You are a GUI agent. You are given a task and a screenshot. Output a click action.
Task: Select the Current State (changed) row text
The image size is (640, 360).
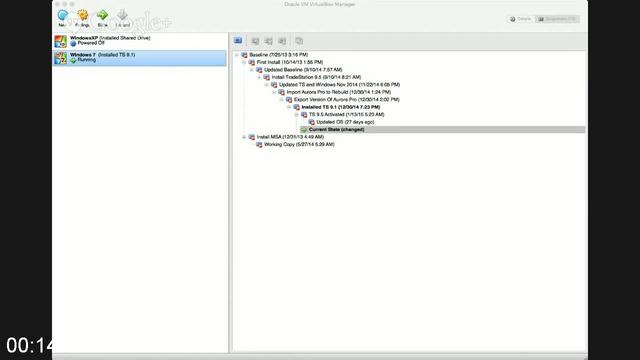(336, 129)
